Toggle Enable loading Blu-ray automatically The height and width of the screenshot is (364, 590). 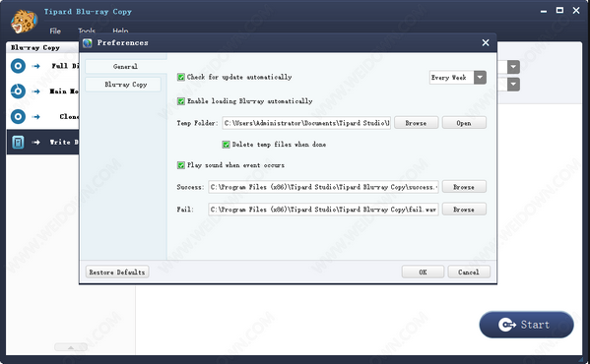click(181, 101)
